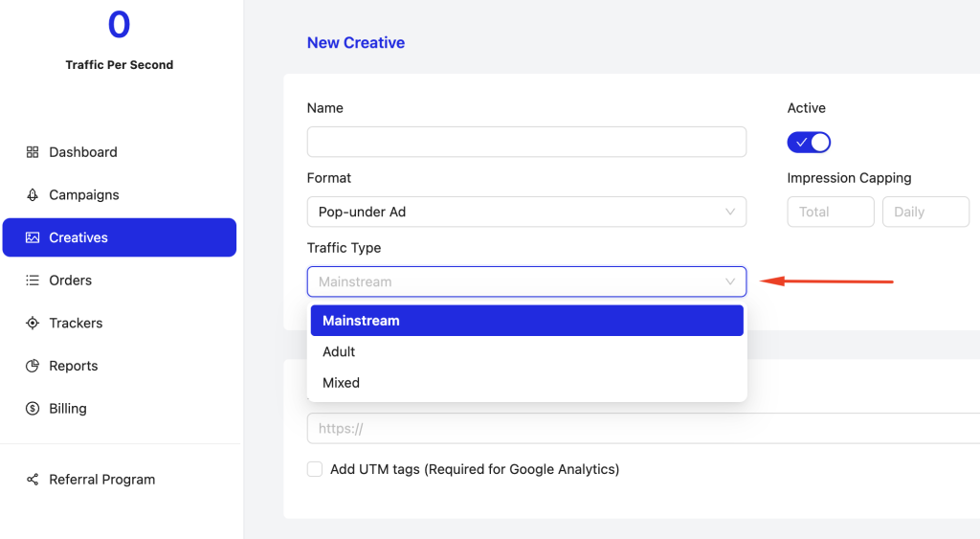Click the Total impression capping field

pos(830,212)
